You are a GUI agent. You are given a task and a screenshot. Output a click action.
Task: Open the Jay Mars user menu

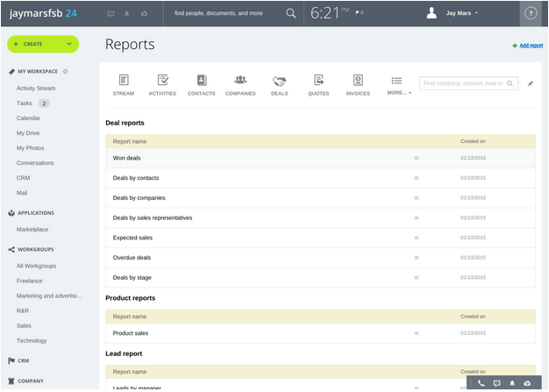click(x=461, y=13)
